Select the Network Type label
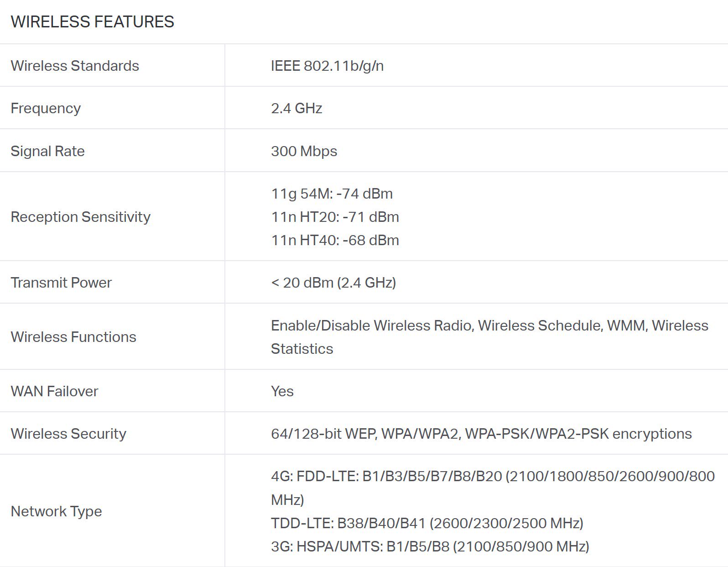The image size is (728, 567). (56, 511)
